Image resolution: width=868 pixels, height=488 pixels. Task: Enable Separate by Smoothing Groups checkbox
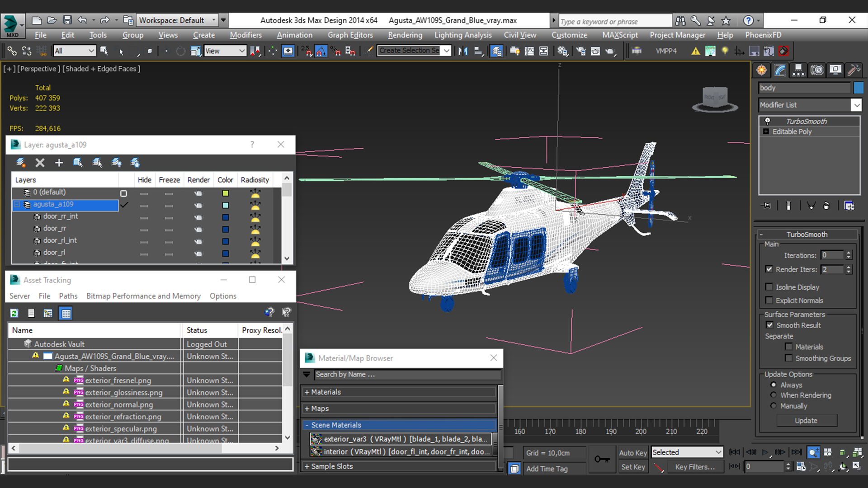pos(788,358)
